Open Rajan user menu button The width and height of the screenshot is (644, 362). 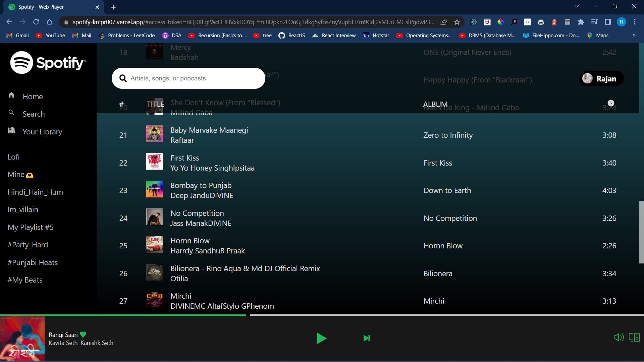click(x=601, y=78)
